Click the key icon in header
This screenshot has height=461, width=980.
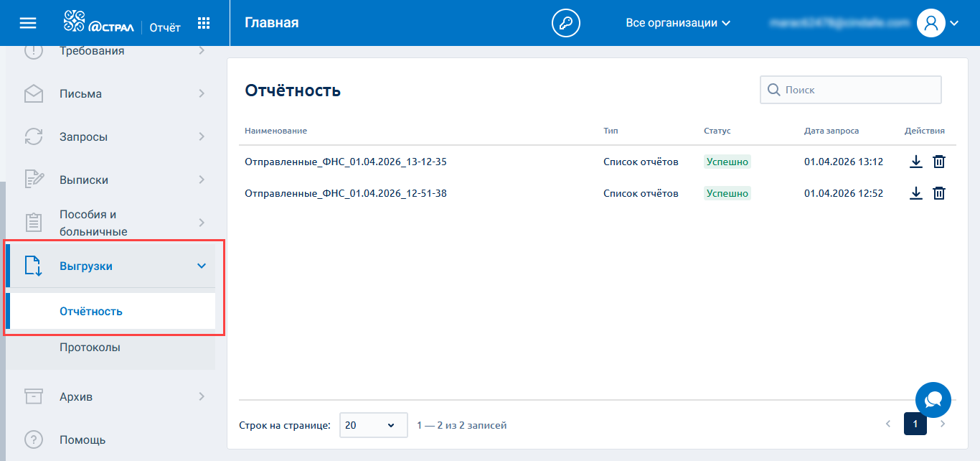[565, 23]
